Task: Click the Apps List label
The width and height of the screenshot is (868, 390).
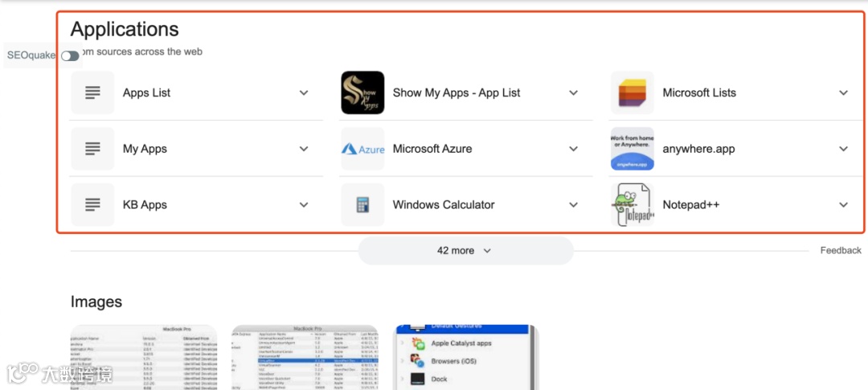Action: click(147, 93)
